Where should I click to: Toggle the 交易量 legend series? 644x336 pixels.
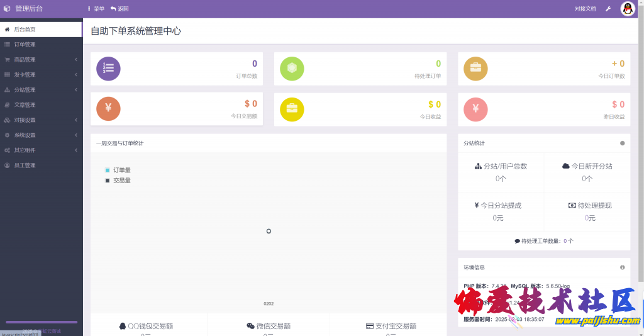point(118,181)
